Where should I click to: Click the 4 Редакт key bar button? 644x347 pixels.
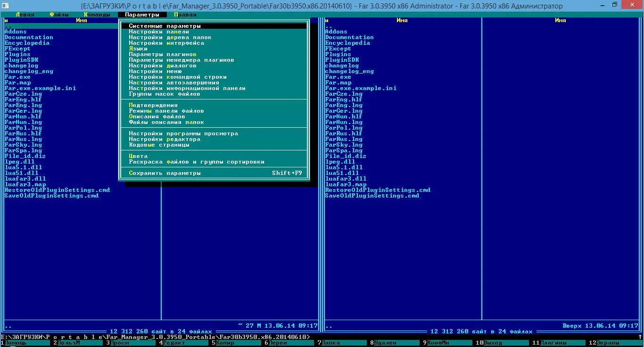tap(184, 343)
